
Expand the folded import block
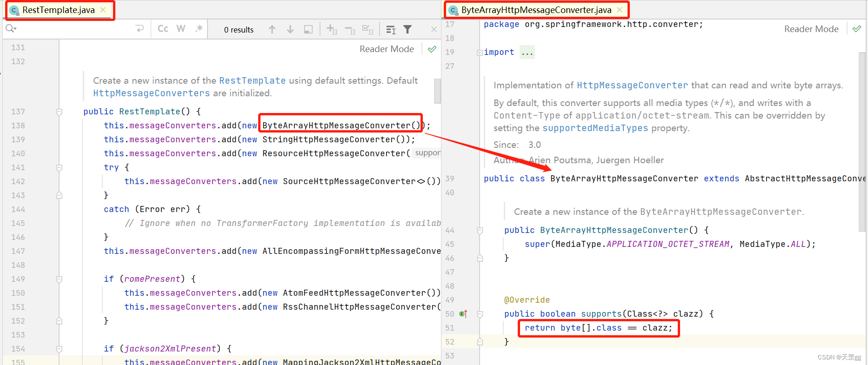[480, 53]
